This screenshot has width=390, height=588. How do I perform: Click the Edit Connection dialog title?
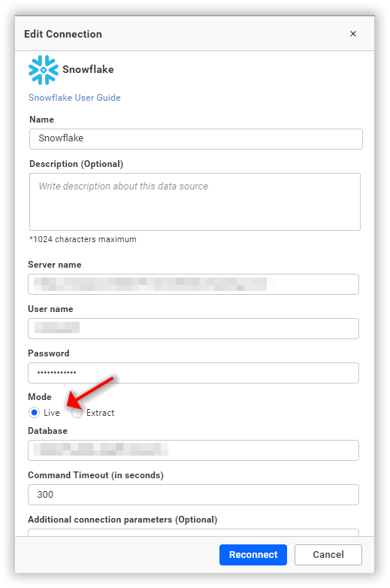click(x=63, y=34)
